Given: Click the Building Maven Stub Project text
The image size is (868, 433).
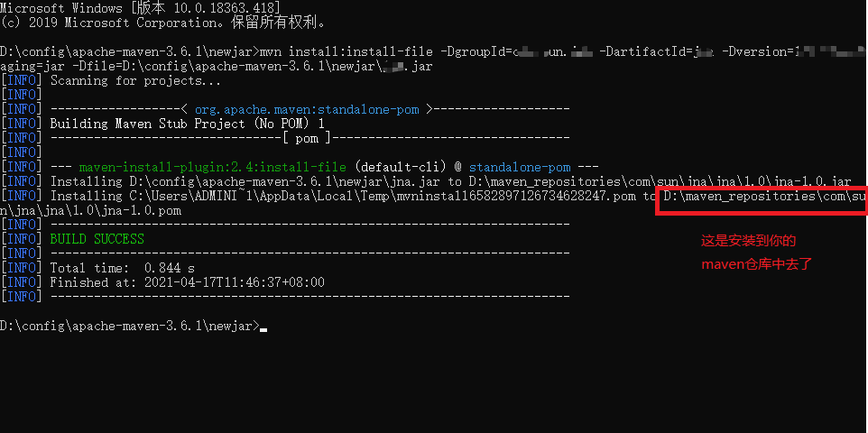Looking at the screenshot, I should pyautogui.click(x=187, y=124).
